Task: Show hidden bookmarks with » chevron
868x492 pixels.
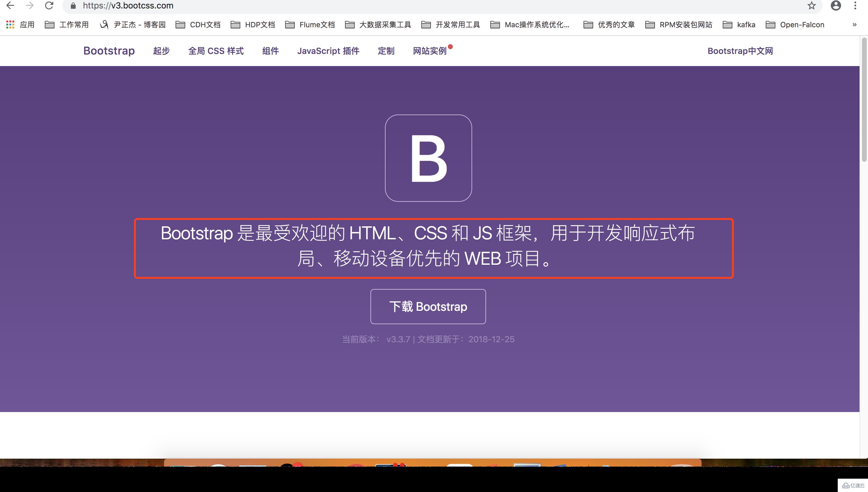Action: pyautogui.click(x=854, y=25)
